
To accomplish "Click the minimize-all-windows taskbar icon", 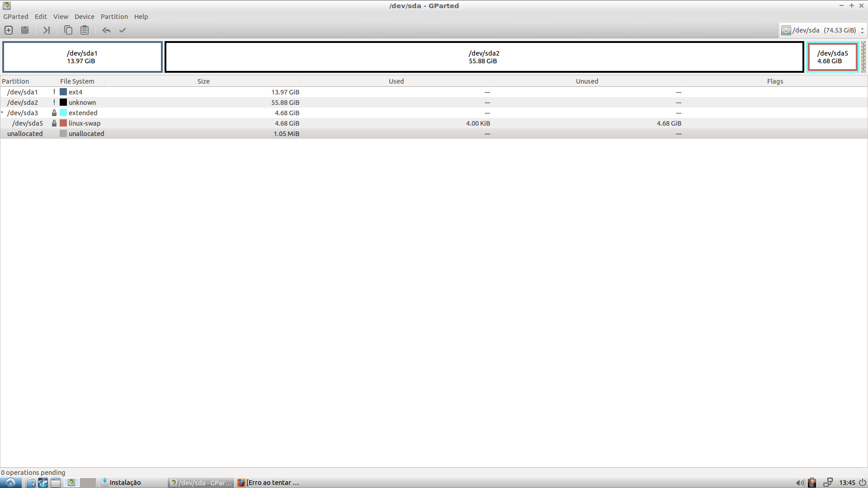I will pyautogui.click(x=56, y=483).
